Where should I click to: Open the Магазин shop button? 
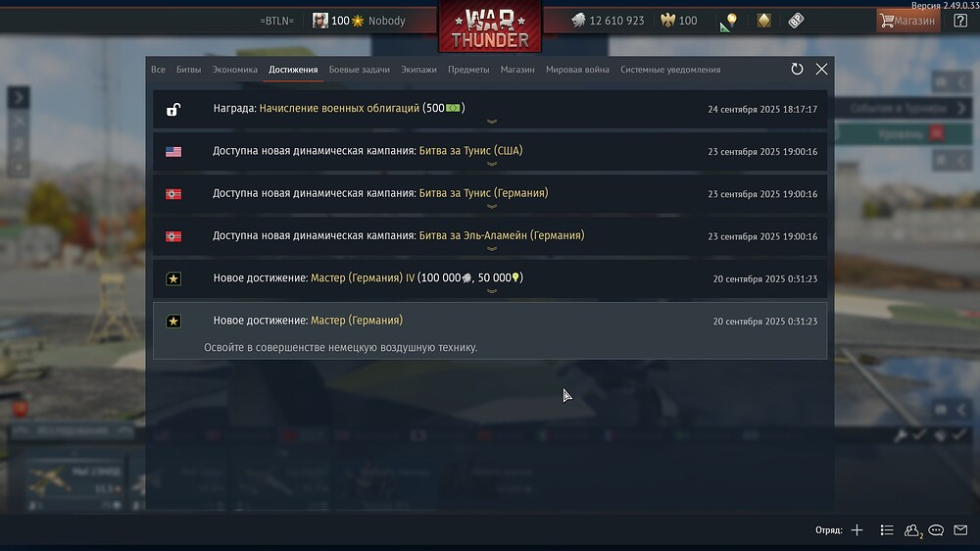pyautogui.click(x=908, y=21)
